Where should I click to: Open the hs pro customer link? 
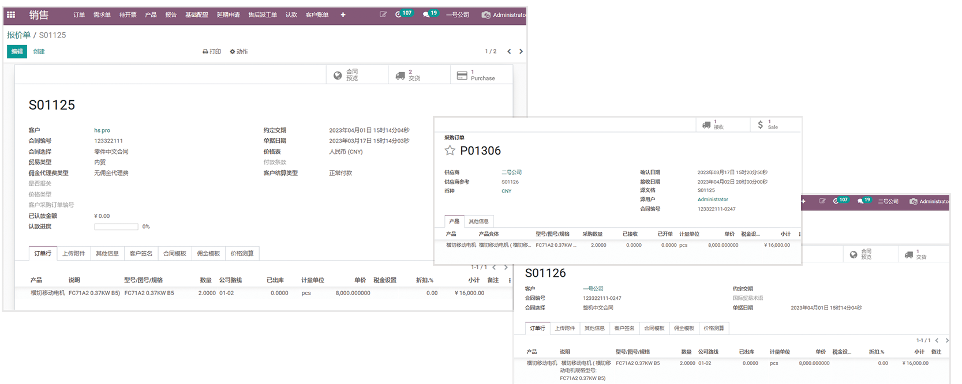pyautogui.click(x=102, y=130)
